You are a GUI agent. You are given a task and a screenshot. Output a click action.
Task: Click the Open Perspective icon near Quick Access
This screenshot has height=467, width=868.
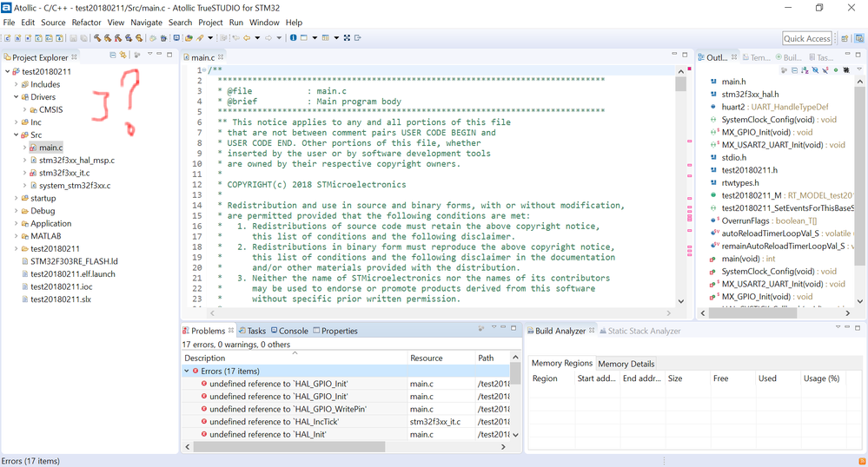click(x=845, y=38)
